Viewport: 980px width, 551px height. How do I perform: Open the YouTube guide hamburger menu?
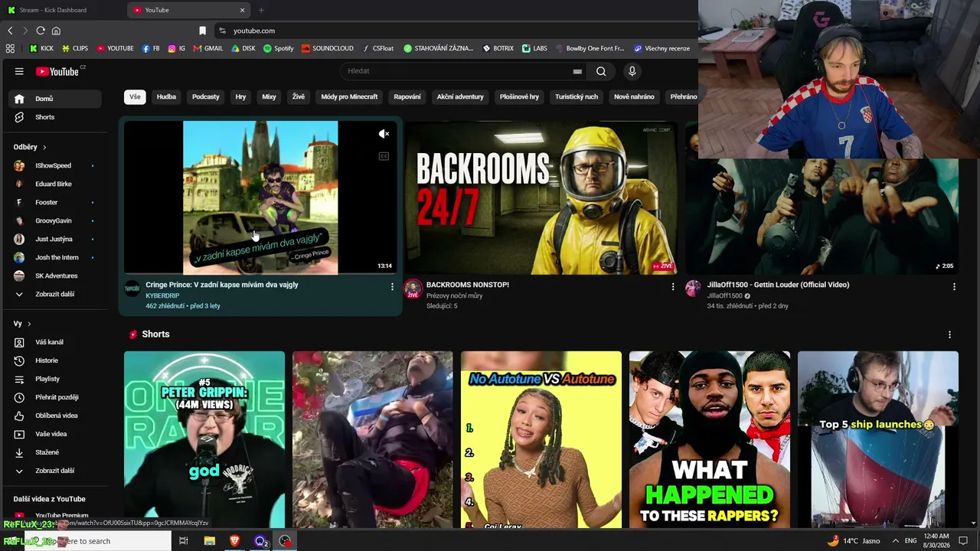[19, 71]
